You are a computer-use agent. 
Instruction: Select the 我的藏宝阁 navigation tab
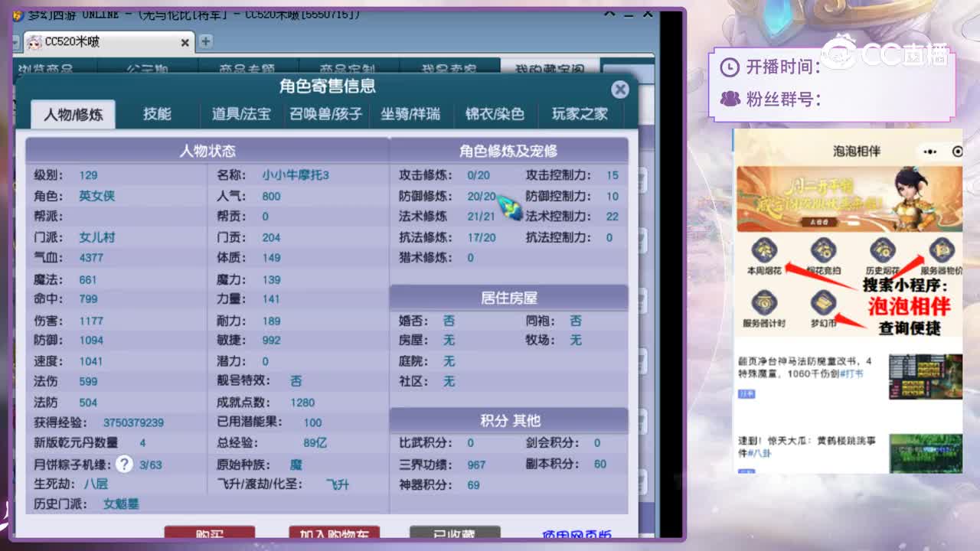549,68
